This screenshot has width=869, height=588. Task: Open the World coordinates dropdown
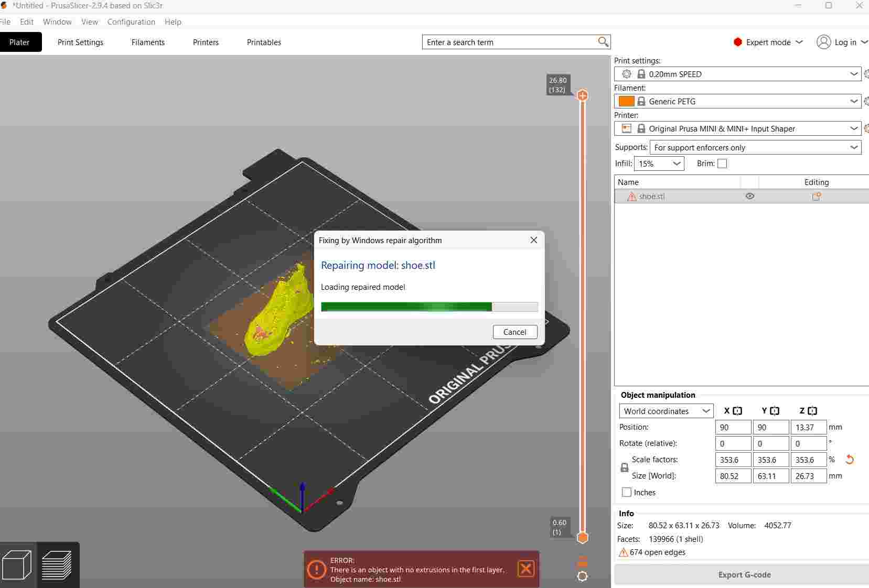click(704, 411)
